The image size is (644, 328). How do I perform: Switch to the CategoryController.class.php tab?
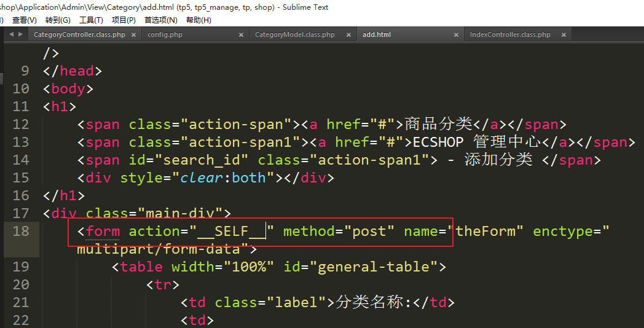coord(79,35)
